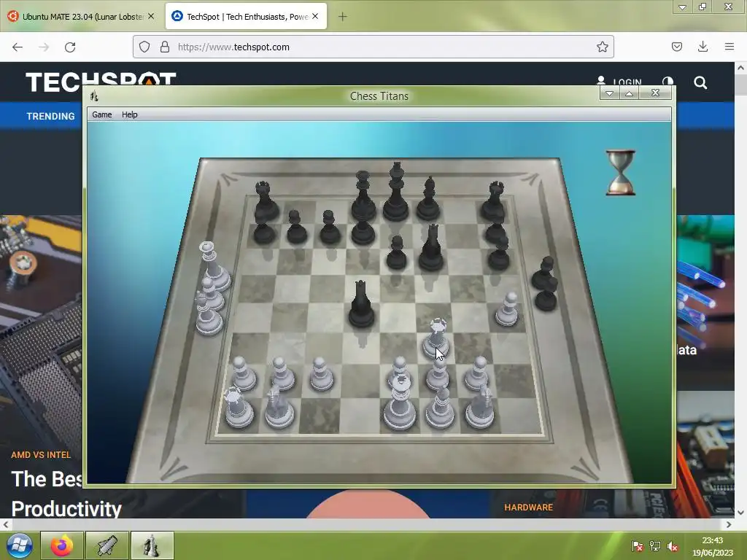Image resolution: width=747 pixels, height=560 pixels.
Task: Click the HARDWARE category link
Action: [528, 507]
